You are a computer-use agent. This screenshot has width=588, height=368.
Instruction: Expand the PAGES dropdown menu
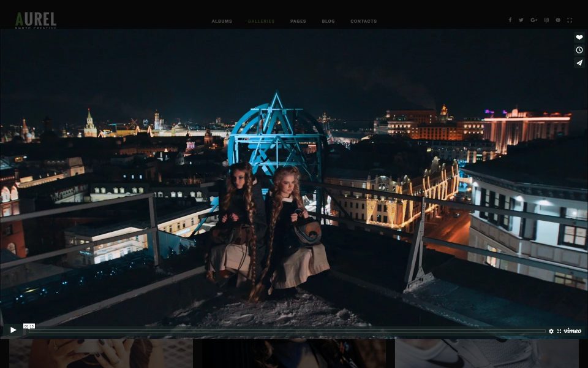(x=298, y=21)
